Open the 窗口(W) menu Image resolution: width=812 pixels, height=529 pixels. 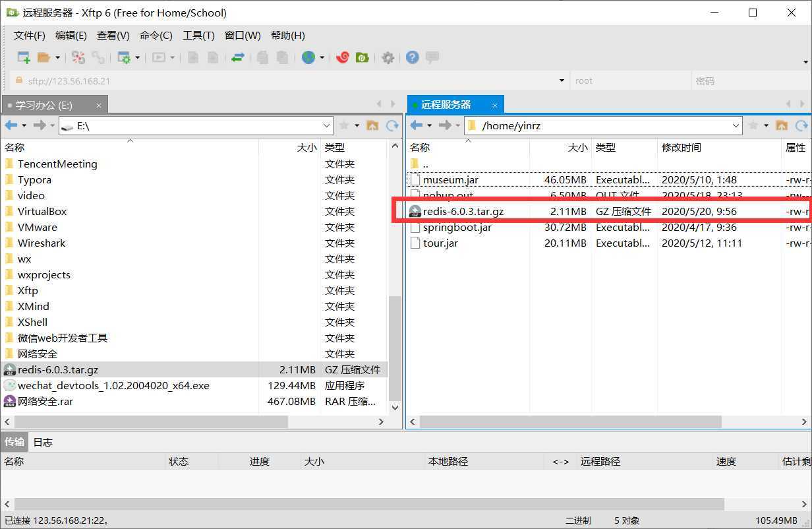[x=243, y=36]
